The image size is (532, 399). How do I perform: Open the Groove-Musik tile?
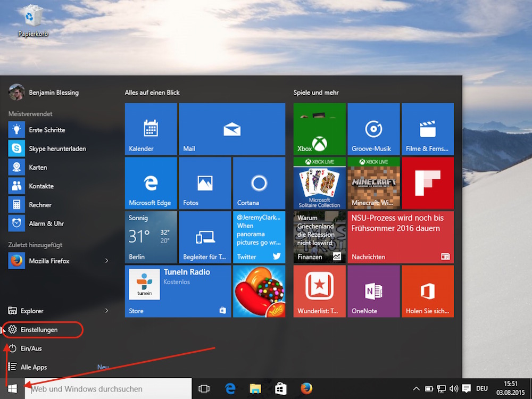(x=373, y=129)
